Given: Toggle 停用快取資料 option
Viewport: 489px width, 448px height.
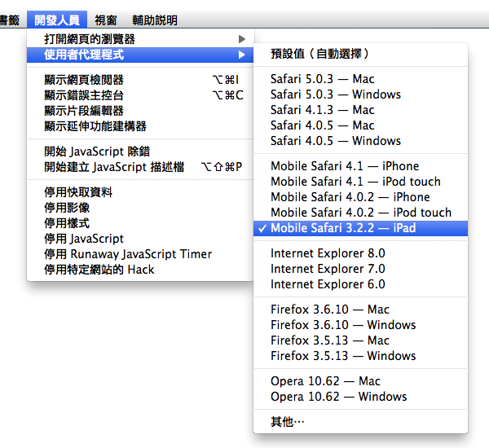Looking at the screenshot, I should (x=78, y=192).
